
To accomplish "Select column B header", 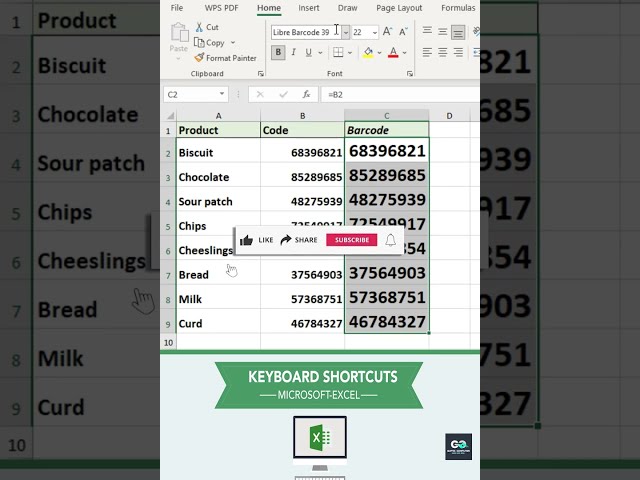I will pos(302,116).
